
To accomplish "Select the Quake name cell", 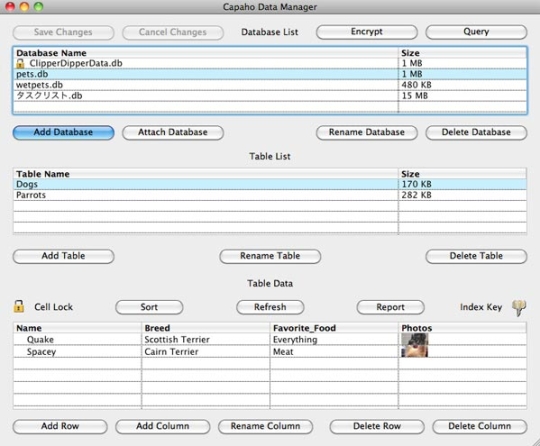I will [x=77, y=340].
